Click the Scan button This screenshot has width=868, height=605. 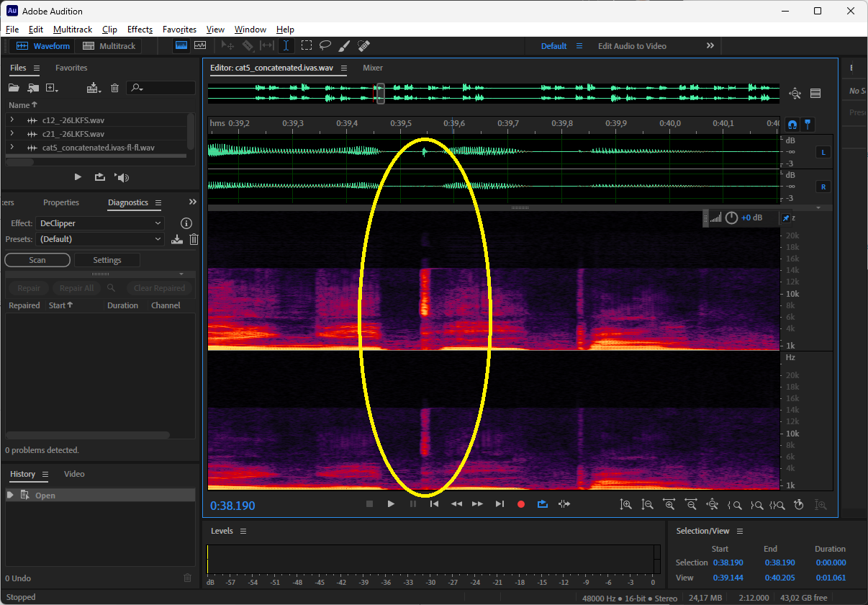click(37, 260)
